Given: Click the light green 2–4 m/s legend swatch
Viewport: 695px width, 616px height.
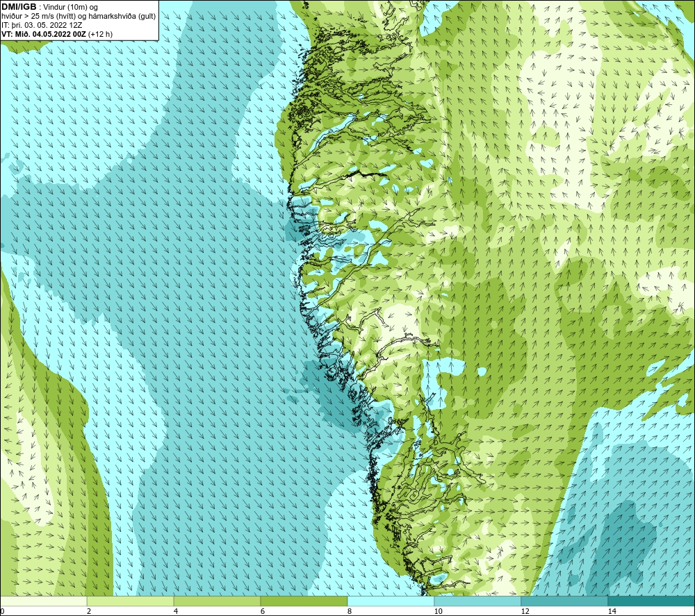Looking at the screenshot, I should pyautogui.click(x=131, y=601).
